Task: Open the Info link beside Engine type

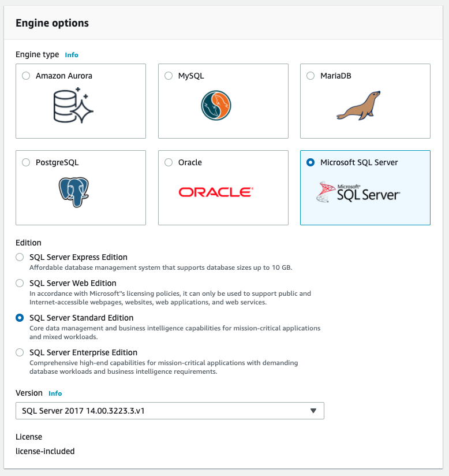Action: [72, 55]
